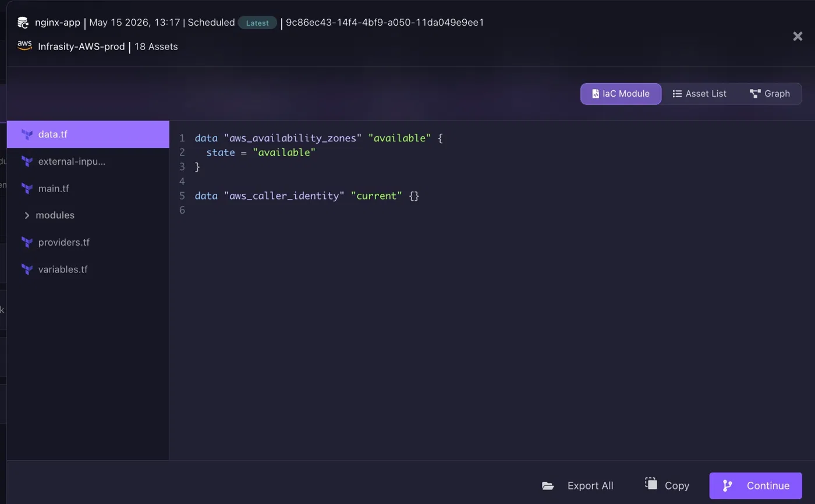
Task: Open the external-inpu... file
Action: [x=88, y=161]
